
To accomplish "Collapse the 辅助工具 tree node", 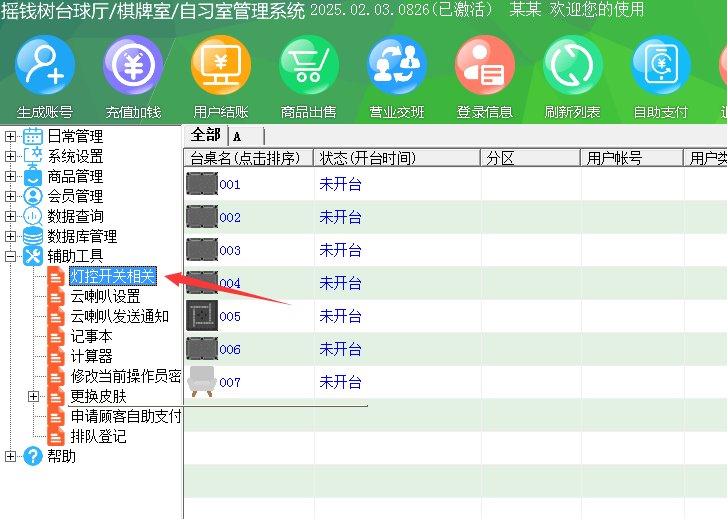I will click(x=10, y=256).
